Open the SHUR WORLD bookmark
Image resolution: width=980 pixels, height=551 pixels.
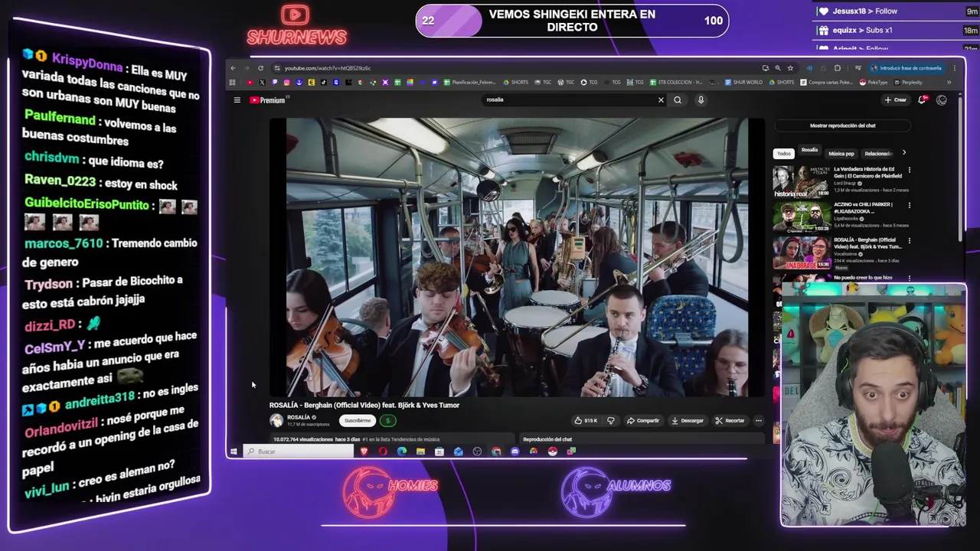(x=743, y=82)
